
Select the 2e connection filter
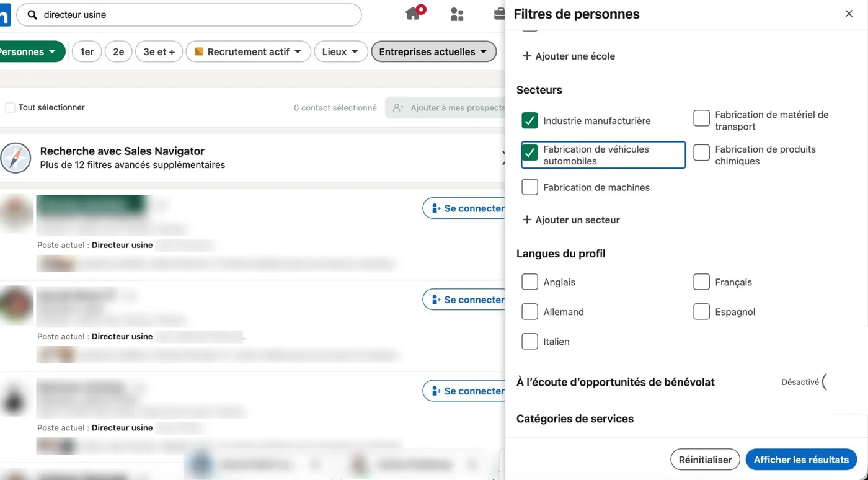pyautogui.click(x=118, y=51)
